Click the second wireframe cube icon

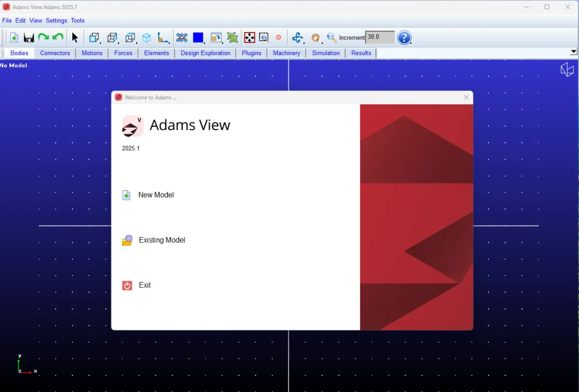(112, 37)
